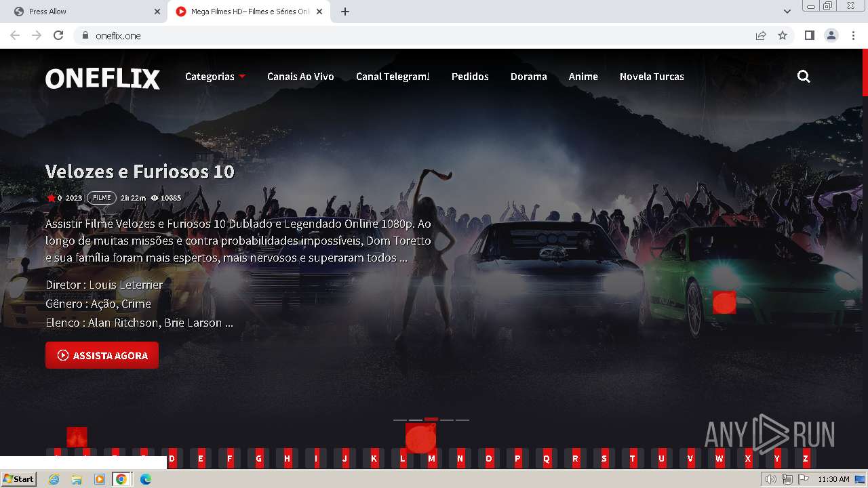Filter titles by letter Q
Image resolution: width=868 pixels, height=488 pixels.
pyautogui.click(x=547, y=459)
